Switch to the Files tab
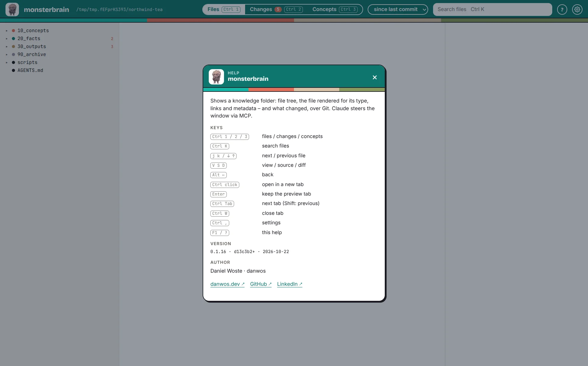This screenshot has height=366, width=588. [x=224, y=9]
